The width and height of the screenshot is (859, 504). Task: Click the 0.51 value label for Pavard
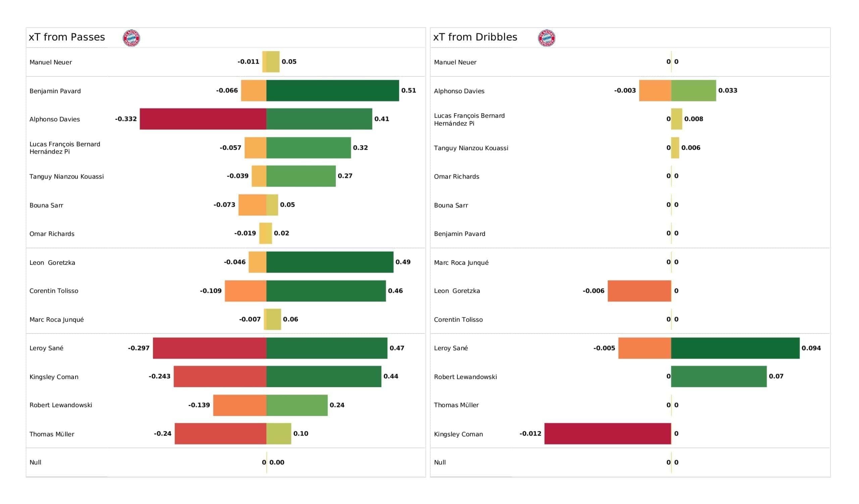pos(408,90)
